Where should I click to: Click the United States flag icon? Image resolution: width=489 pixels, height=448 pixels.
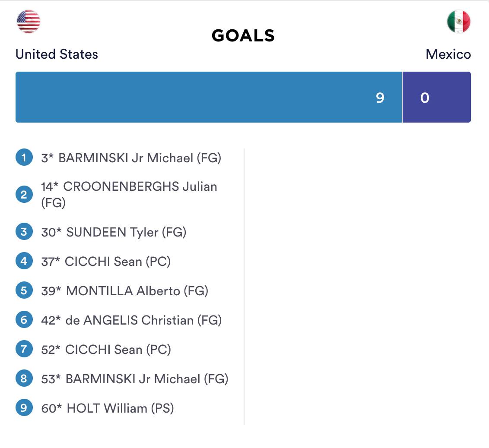29,22
